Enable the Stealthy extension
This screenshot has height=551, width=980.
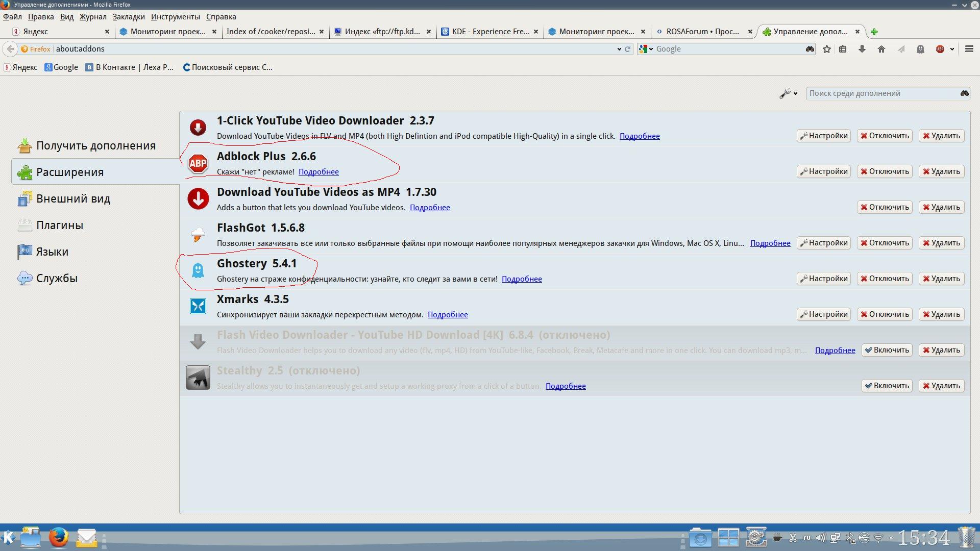[887, 386]
